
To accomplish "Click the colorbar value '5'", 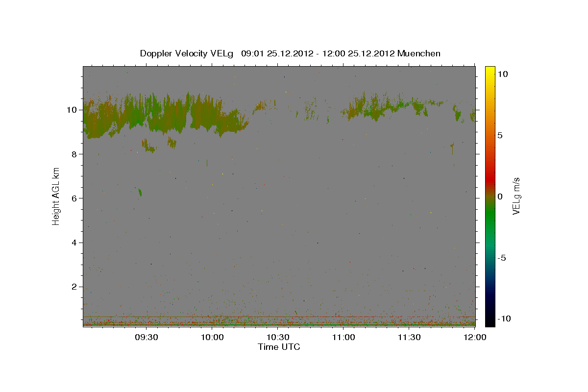I will [x=500, y=135].
